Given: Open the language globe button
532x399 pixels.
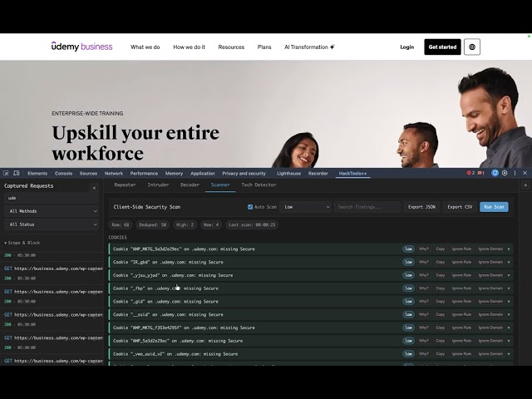Looking at the screenshot, I should (x=472, y=47).
